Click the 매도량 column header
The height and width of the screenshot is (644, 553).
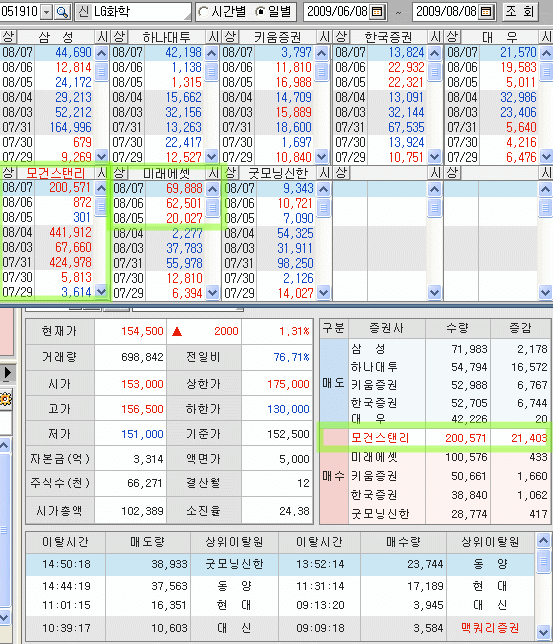pyautogui.click(x=147, y=542)
